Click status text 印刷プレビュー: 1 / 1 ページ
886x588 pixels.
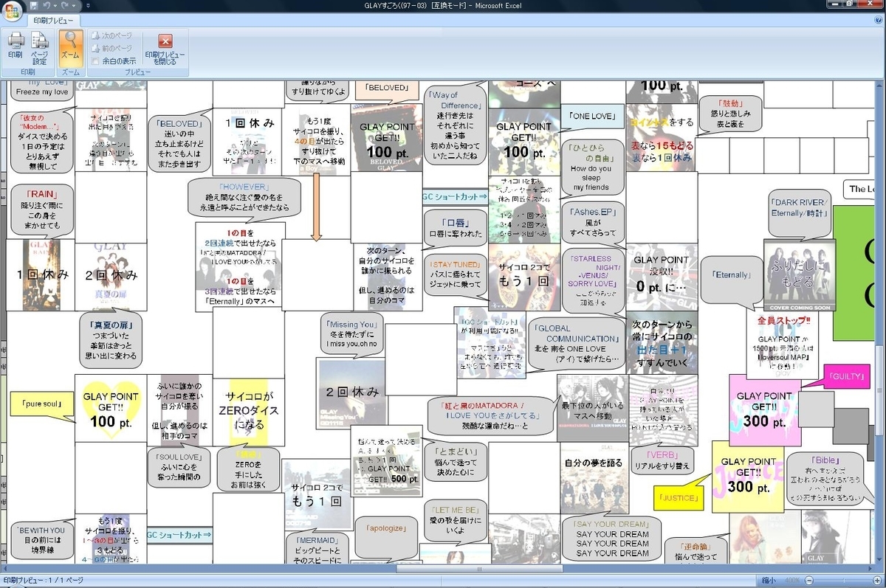pos(43,581)
